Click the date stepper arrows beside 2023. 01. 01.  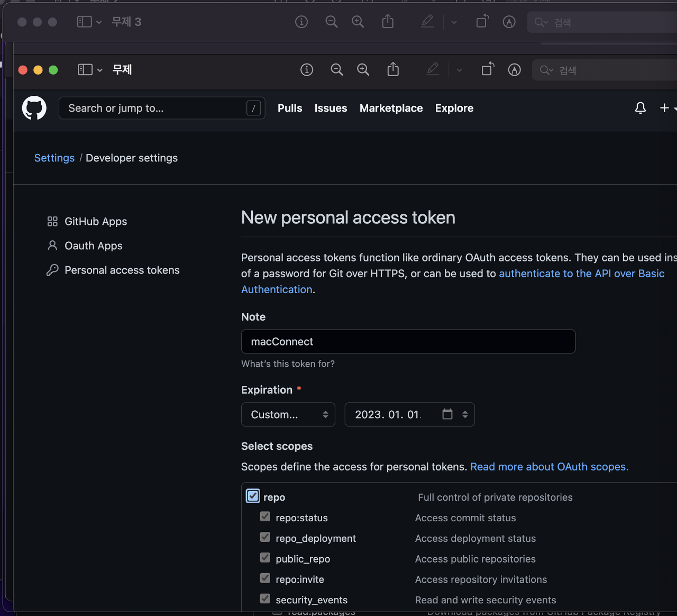tap(465, 414)
